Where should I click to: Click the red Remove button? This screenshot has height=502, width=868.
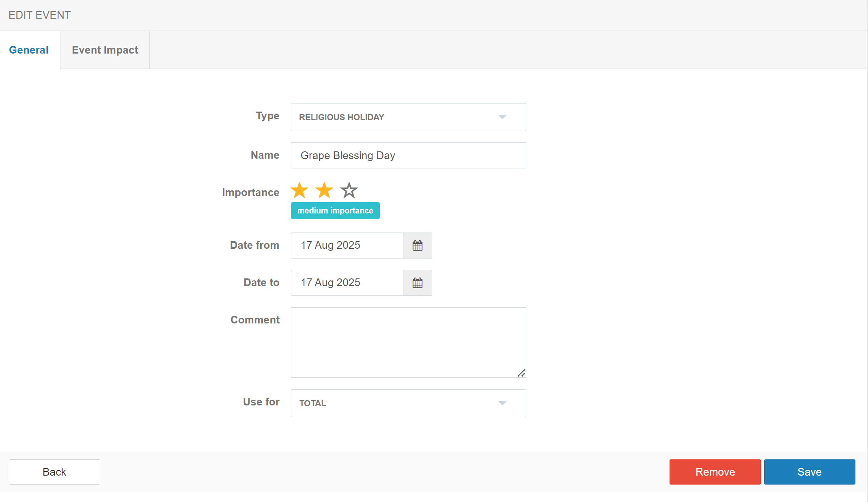tap(715, 472)
